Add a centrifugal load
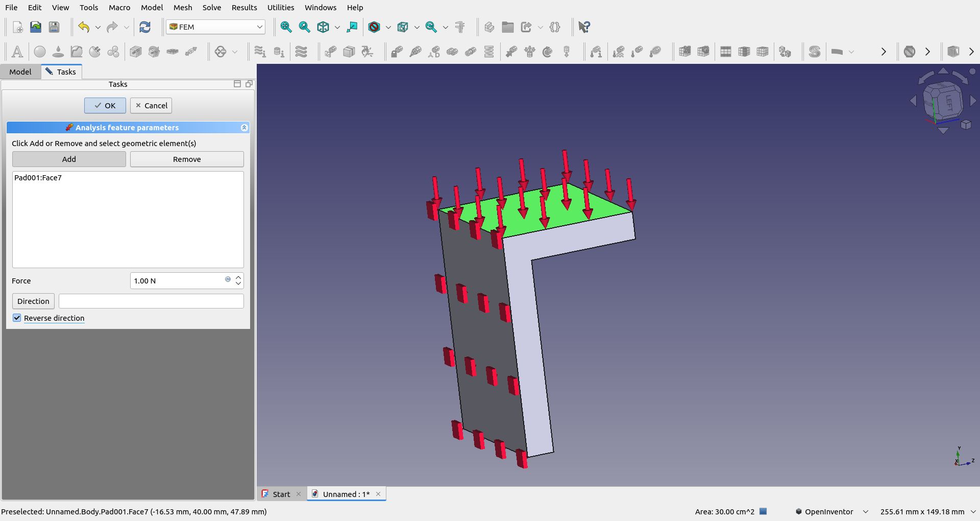The width and height of the screenshot is (980, 521). (548, 52)
